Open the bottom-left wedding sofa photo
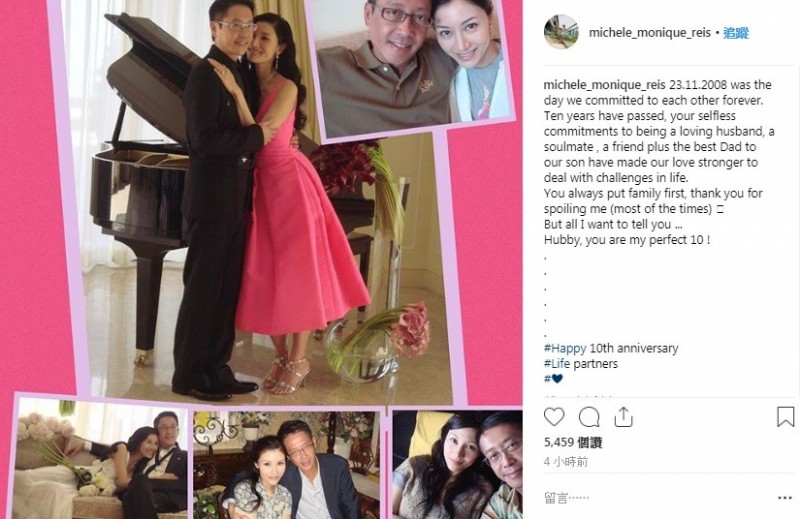Image resolution: width=800 pixels, height=519 pixels. pos(101,458)
